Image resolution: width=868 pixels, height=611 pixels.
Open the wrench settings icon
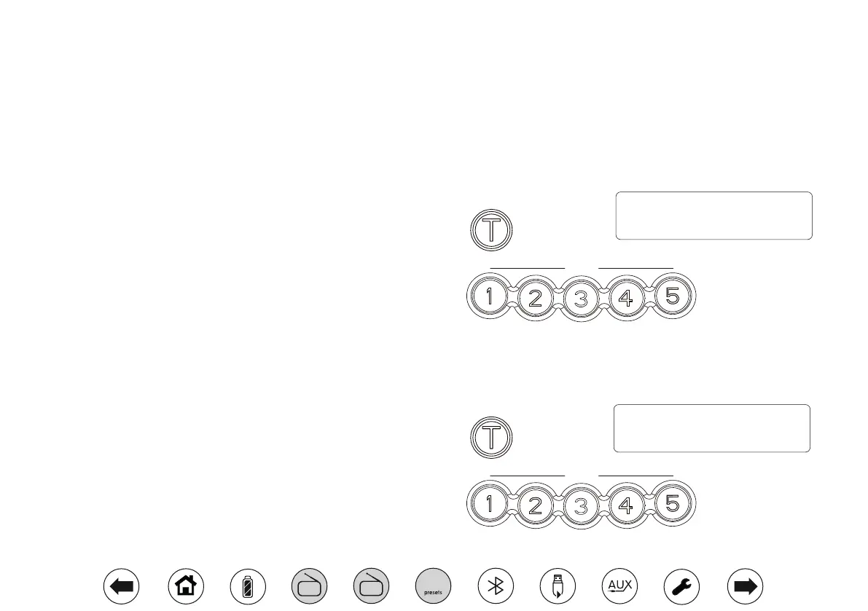coord(682,586)
